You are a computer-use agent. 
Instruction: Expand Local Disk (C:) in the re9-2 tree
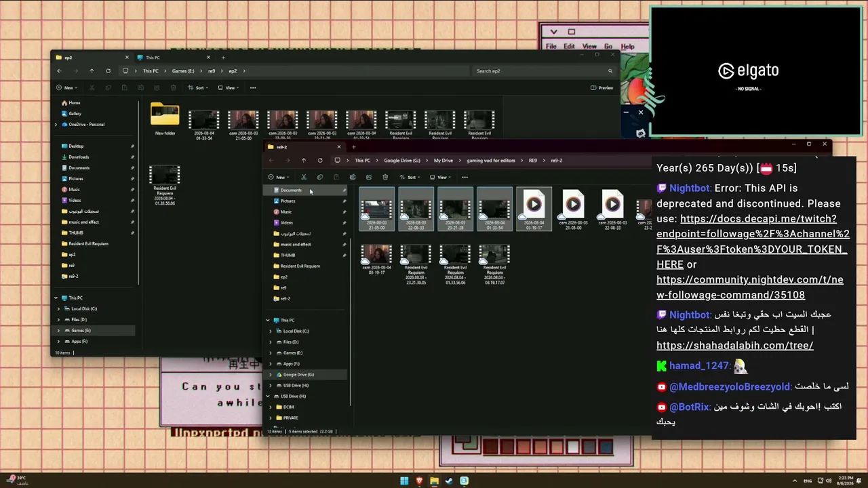tap(271, 331)
